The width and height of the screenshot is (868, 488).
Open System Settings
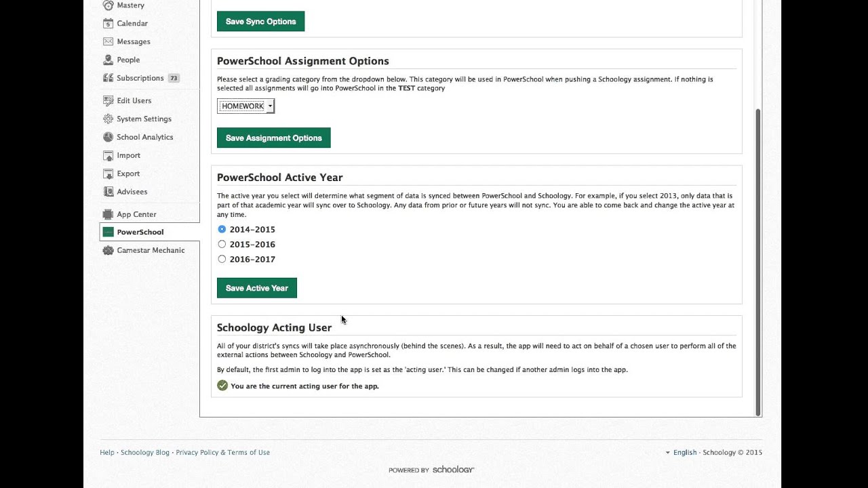pyautogui.click(x=144, y=119)
